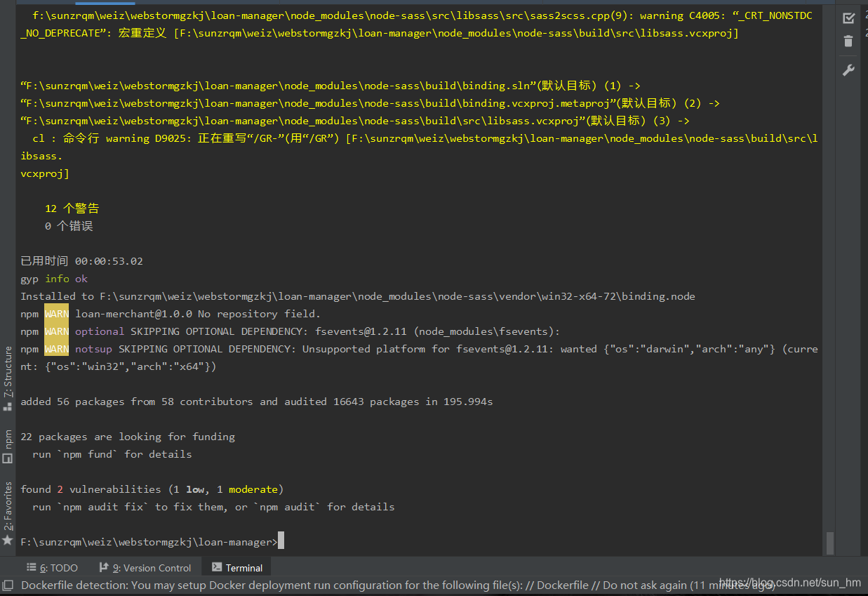This screenshot has width=868, height=596.
Task: Switch to the 6: TODO tab
Action: 53,568
